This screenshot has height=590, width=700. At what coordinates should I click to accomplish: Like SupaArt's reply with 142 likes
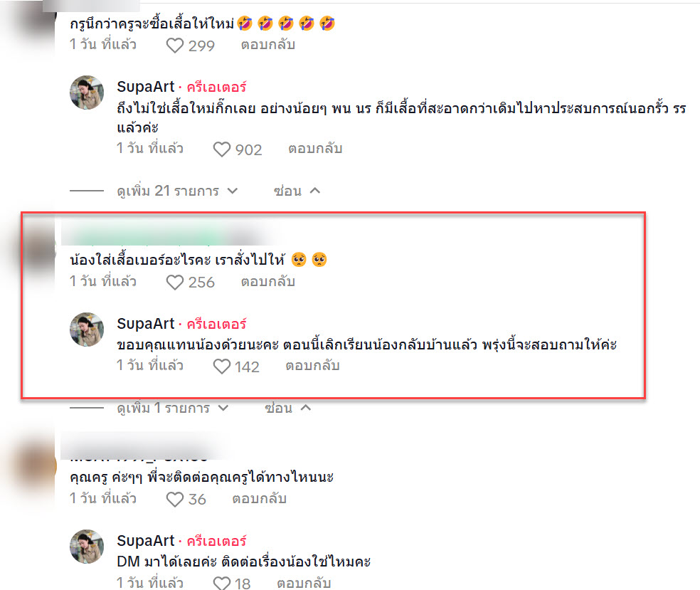(221, 367)
